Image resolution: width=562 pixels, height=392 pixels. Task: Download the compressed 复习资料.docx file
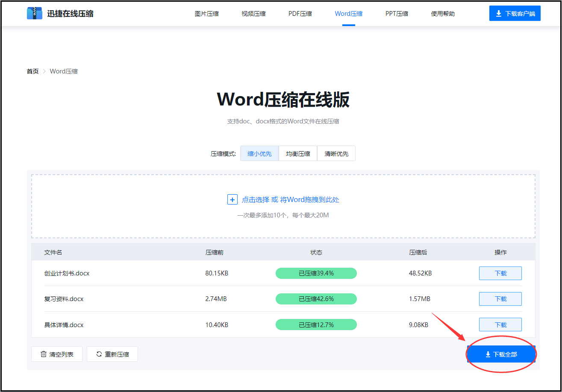pos(500,298)
